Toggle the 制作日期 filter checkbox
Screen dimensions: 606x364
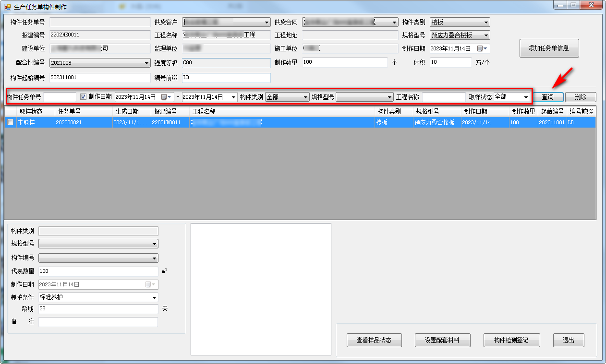(x=83, y=97)
